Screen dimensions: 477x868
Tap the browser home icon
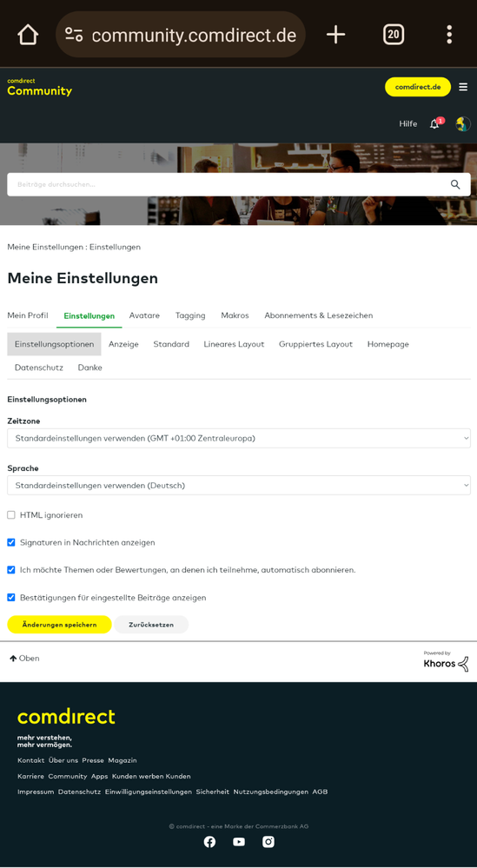[28, 35]
